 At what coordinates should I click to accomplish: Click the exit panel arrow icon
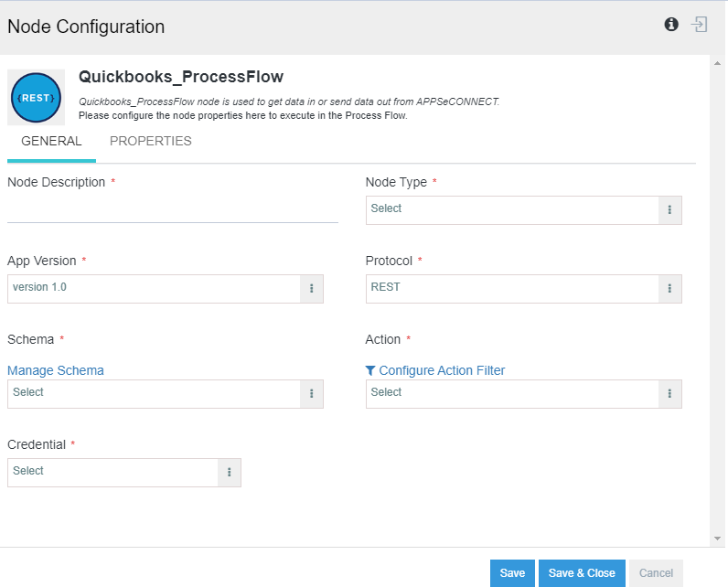pyautogui.click(x=700, y=24)
